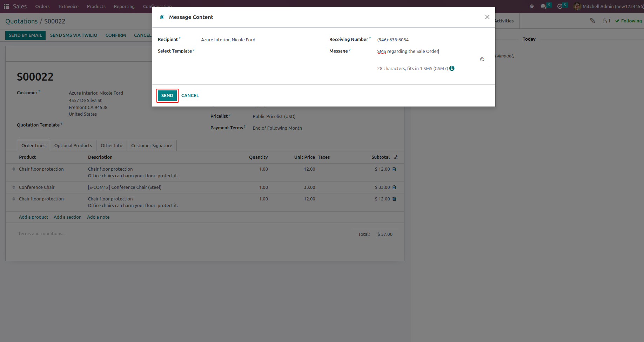Click the bug icon in dialog title
The height and width of the screenshot is (342, 644).
162,17
